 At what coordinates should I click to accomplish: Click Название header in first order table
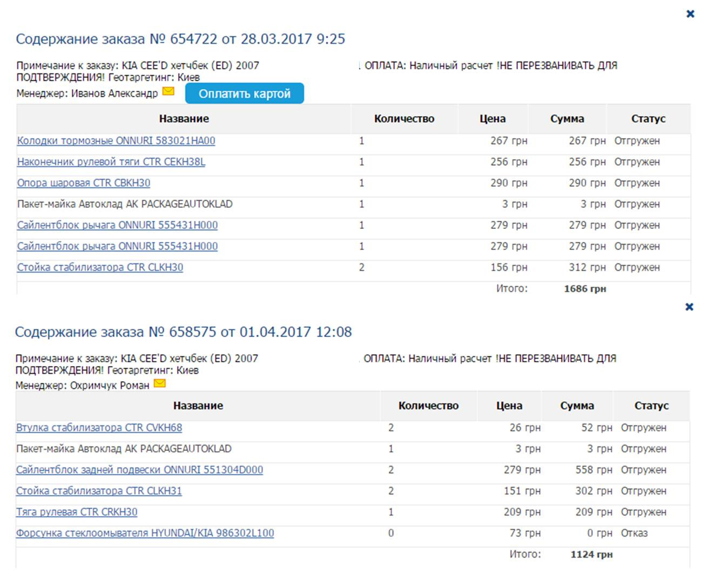pos(184,119)
